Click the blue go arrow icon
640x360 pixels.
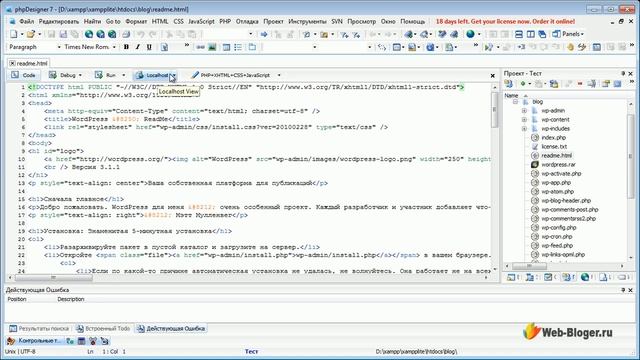click(x=264, y=34)
